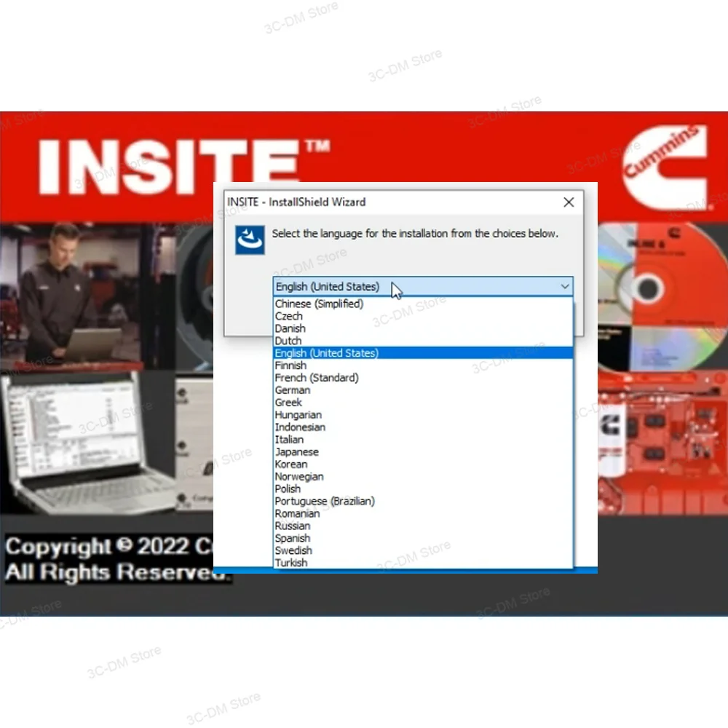Click the English (United States) combo box field
Screen dimensions: 728x728
423,286
